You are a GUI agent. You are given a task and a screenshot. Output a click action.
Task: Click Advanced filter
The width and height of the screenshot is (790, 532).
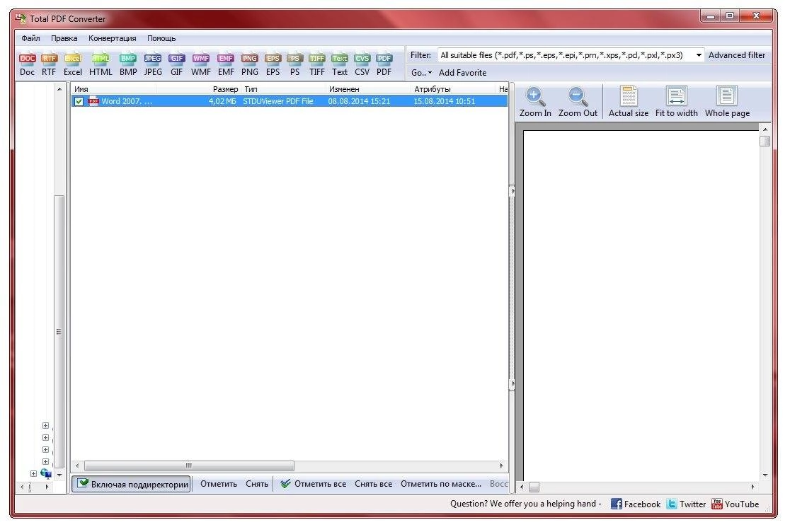tap(737, 55)
